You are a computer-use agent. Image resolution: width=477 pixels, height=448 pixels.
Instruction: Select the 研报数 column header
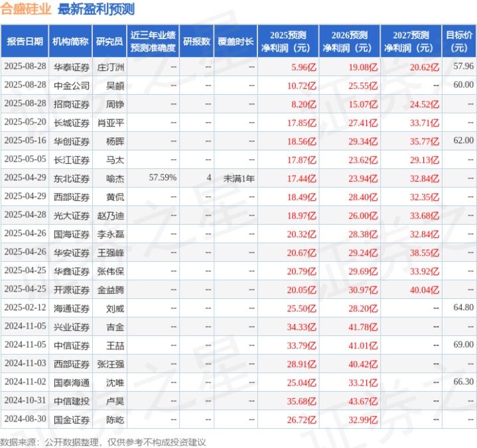pos(196,41)
